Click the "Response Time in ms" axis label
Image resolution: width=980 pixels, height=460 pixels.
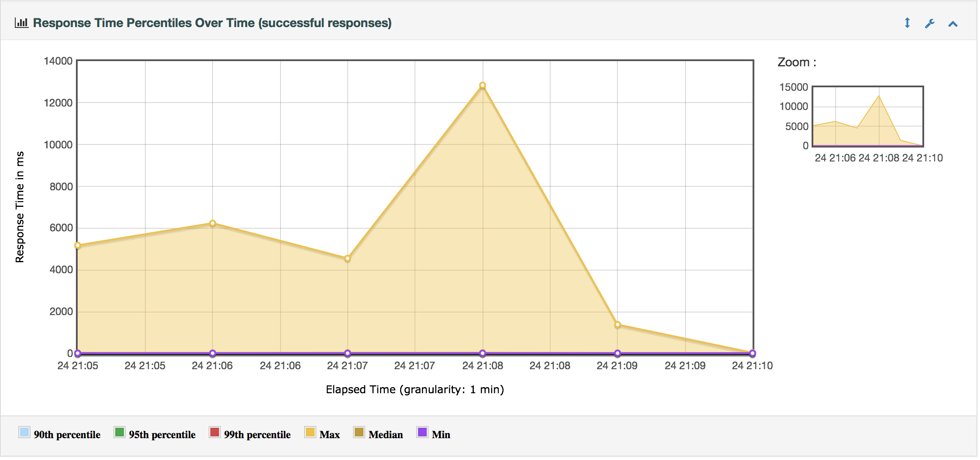coord(20,207)
